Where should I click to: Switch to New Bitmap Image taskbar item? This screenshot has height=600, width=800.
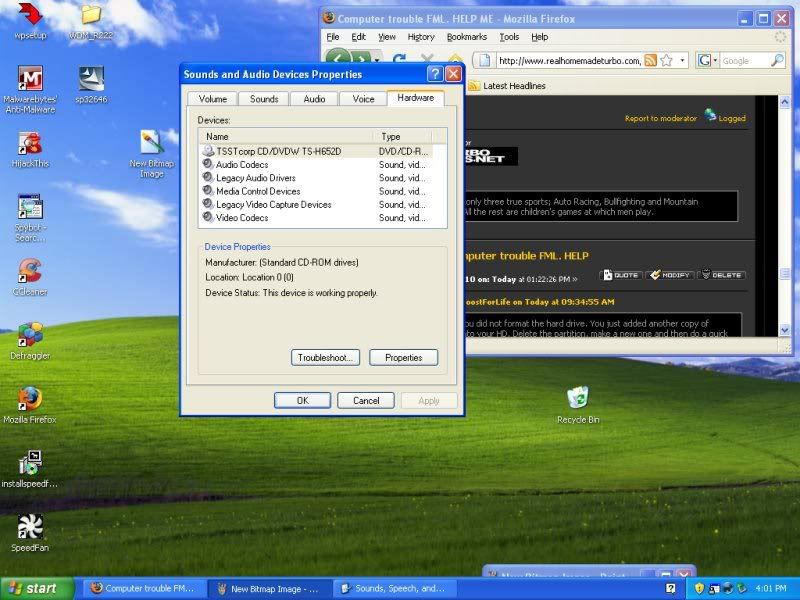270,589
